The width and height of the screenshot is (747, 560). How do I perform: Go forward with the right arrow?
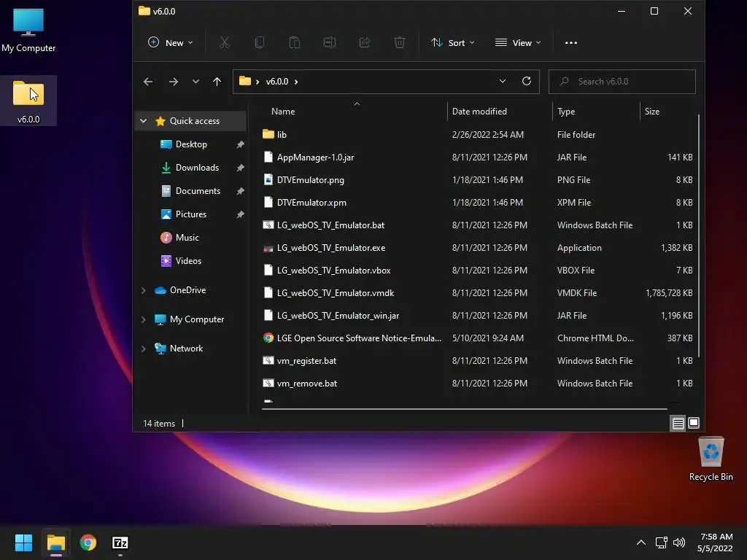coord(174,82)
